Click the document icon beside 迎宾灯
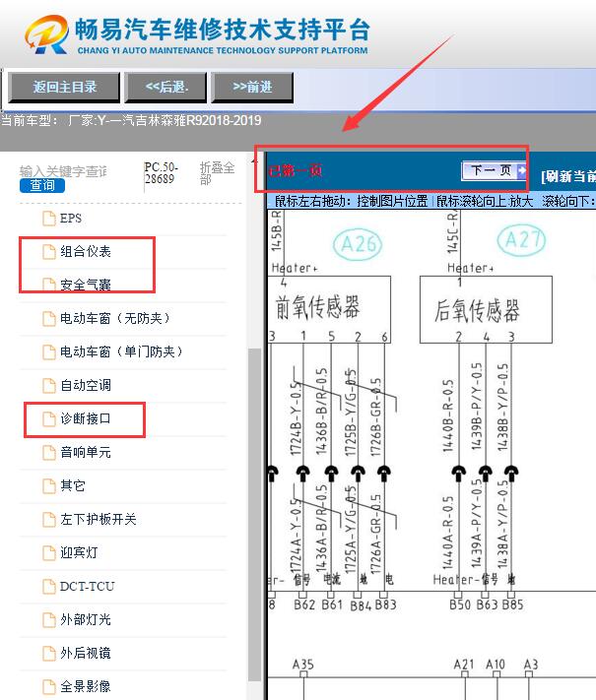 click(x=48, y=552)
